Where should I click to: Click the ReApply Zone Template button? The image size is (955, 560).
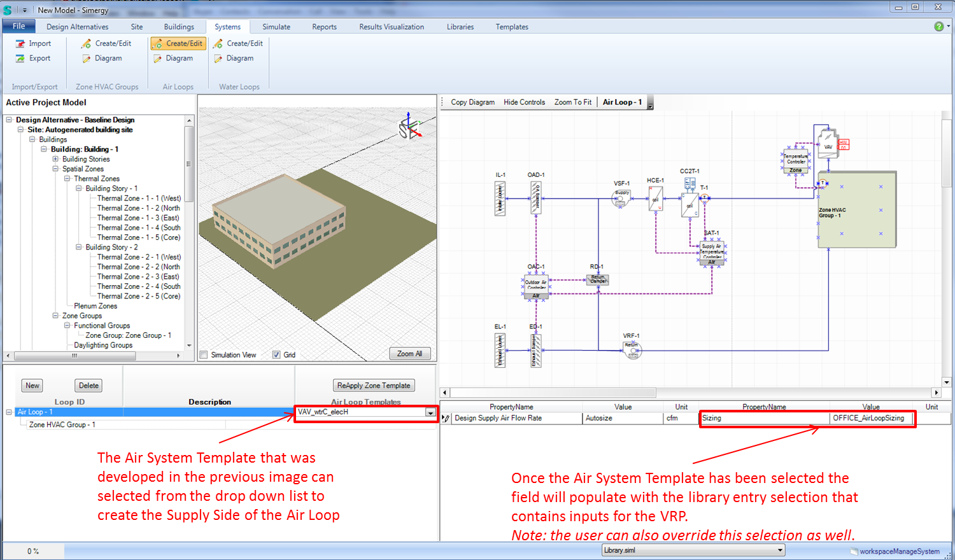pyautogui.click(x=374, y=386)
